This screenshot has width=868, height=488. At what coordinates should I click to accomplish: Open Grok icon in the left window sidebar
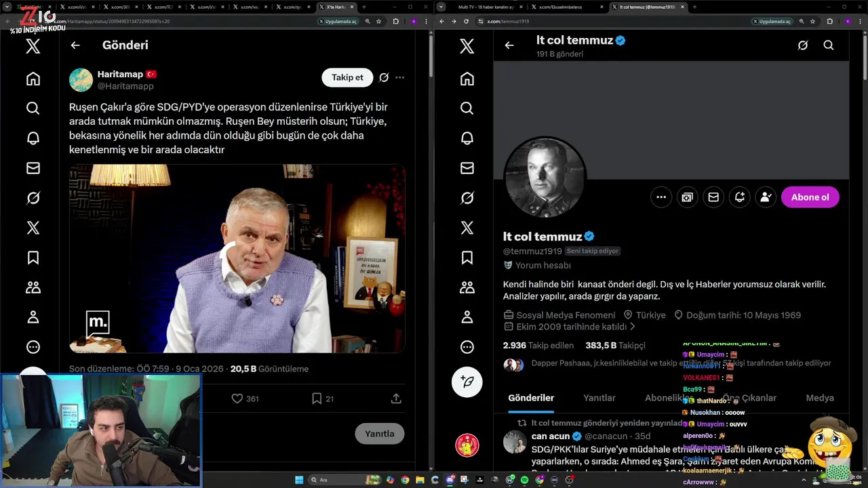coord(33,198)
